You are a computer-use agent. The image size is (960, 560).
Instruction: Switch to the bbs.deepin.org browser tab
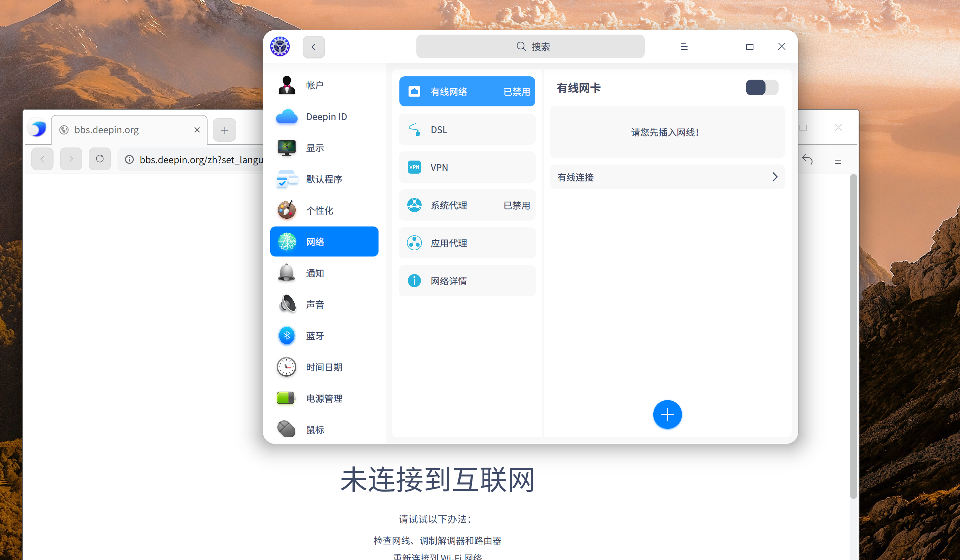107,130
